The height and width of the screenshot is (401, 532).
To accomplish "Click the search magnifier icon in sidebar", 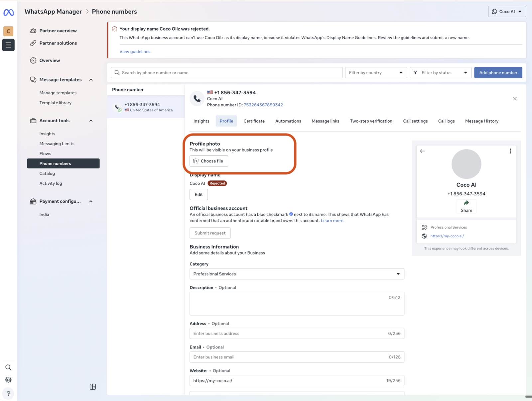I will point(8,367).
